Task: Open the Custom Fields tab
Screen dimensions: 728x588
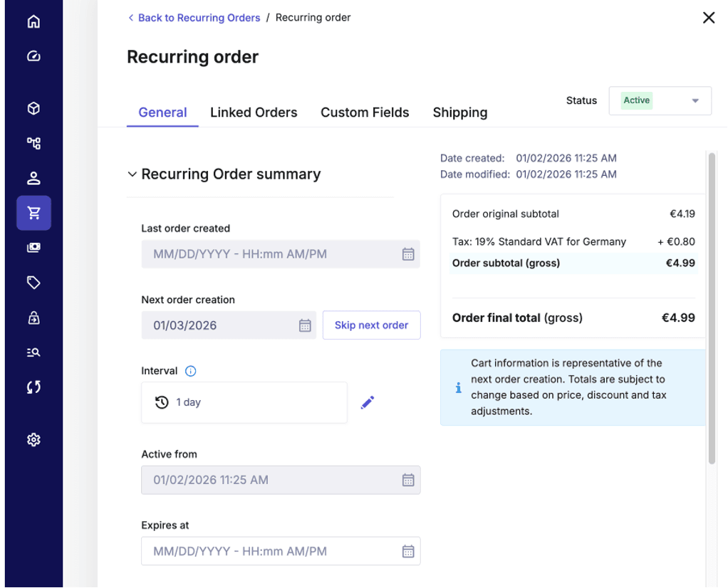Action: point(365,112)
